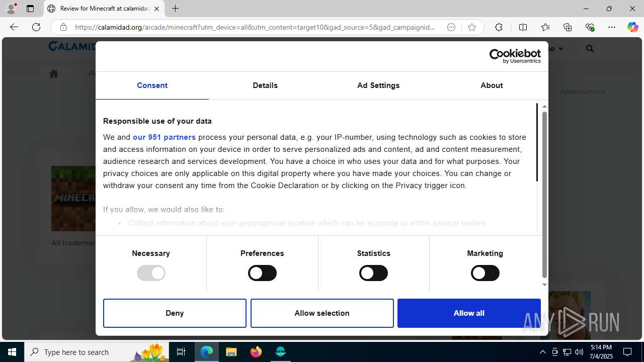Click the network tray icon

coord(567,352)
